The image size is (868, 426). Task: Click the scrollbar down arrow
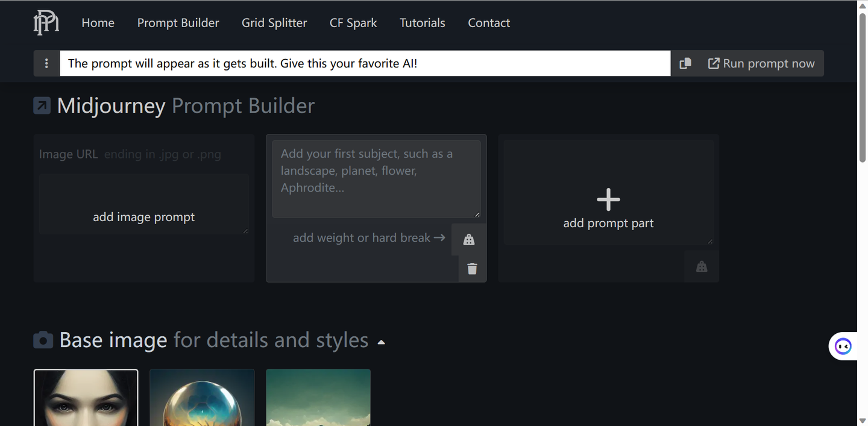point(863,421)
